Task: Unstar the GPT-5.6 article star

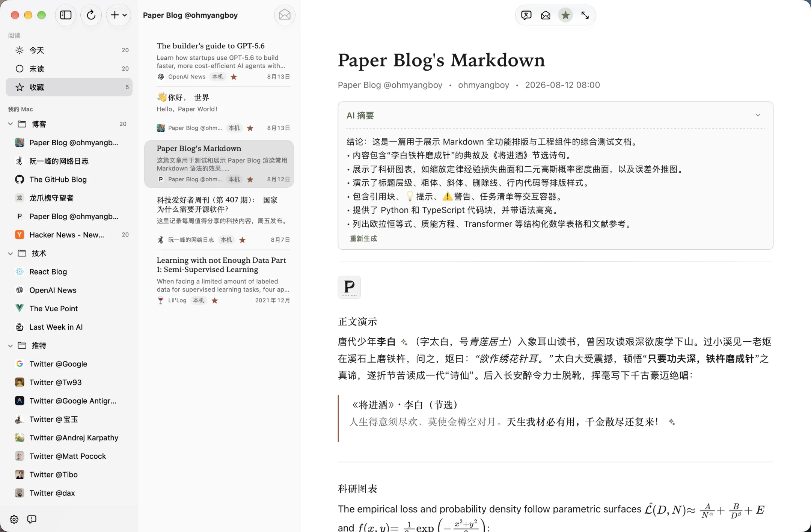Action: [234, 77]
